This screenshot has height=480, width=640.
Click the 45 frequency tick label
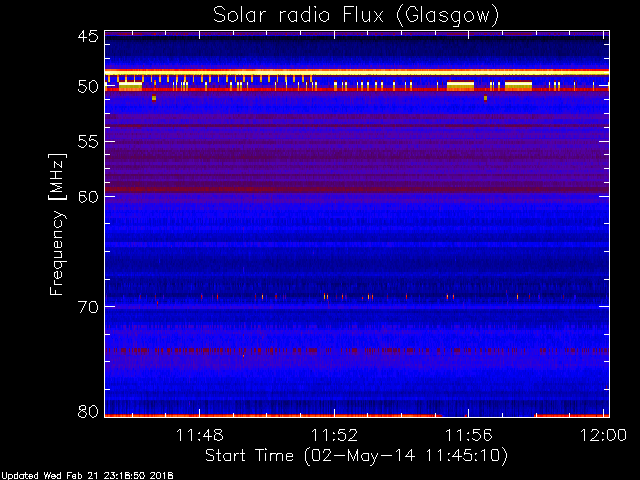coord(88,36)
